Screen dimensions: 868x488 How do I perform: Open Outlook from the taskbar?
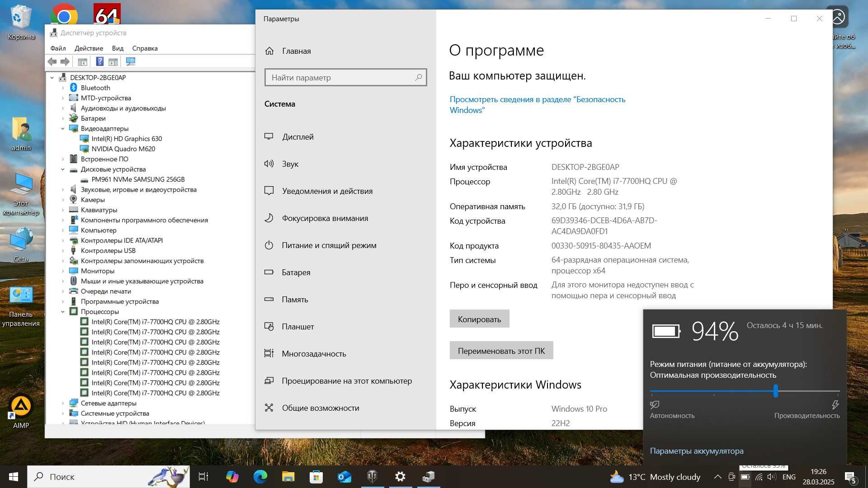[x=344, y=477]
